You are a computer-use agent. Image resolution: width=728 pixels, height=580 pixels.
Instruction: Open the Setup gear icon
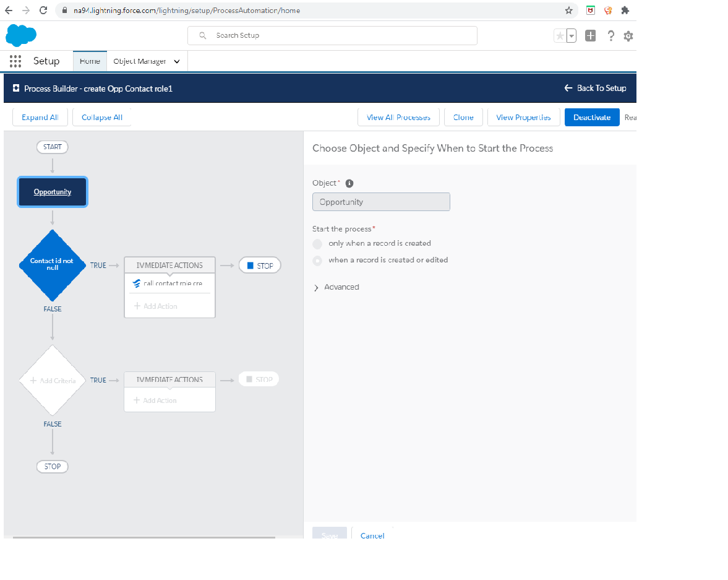click(x=628, y=36)
